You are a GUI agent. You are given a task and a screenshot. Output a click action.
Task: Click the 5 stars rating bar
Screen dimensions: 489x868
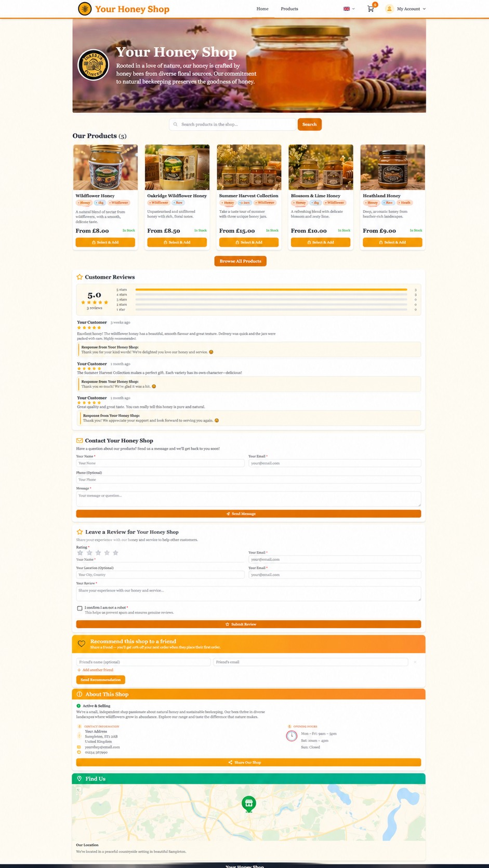pos(271,290)
